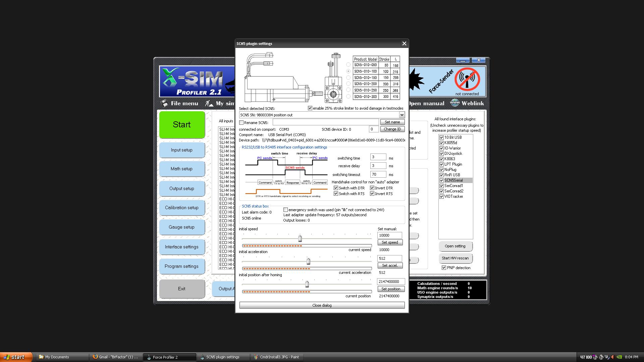Toggle Switch with RTS checkbox
The width and height of the screenshot is (644, 362).
pyautogui.click(x=336, y=194)
